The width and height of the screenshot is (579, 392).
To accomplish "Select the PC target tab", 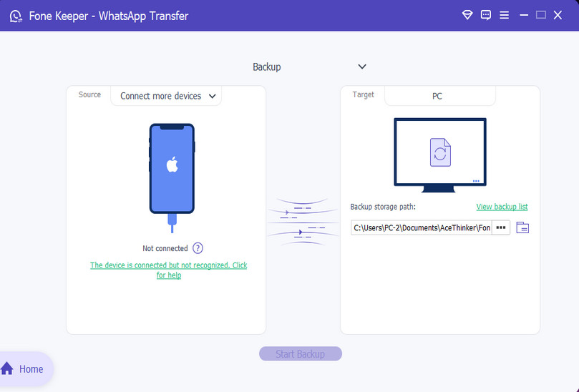I will click(439, 96).
